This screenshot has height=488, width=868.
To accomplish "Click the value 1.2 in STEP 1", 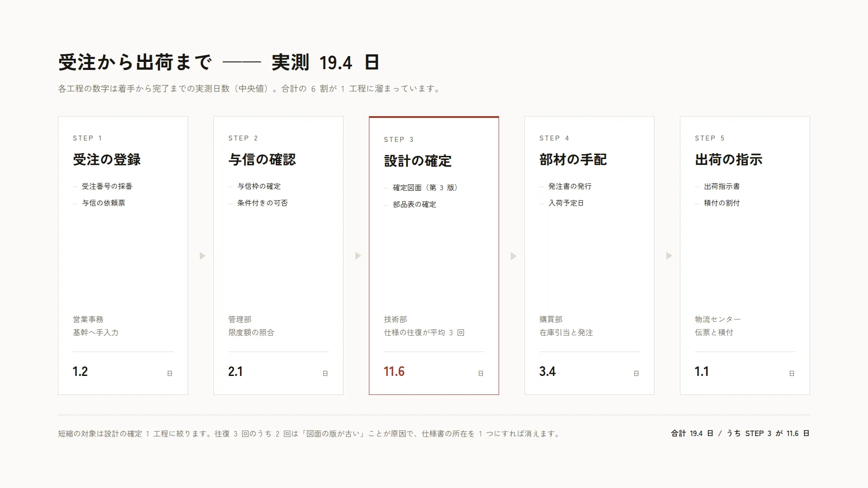I will tap(80, 371).
